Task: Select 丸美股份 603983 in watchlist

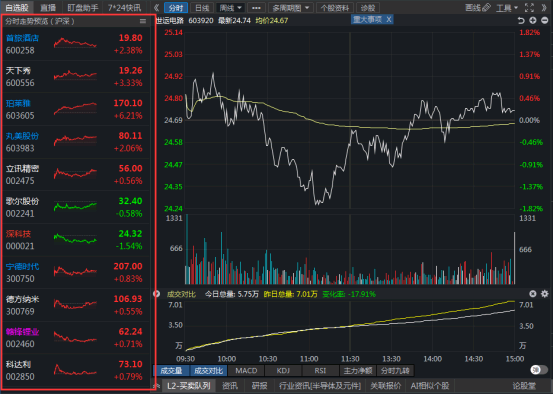Action: point(76,142)
